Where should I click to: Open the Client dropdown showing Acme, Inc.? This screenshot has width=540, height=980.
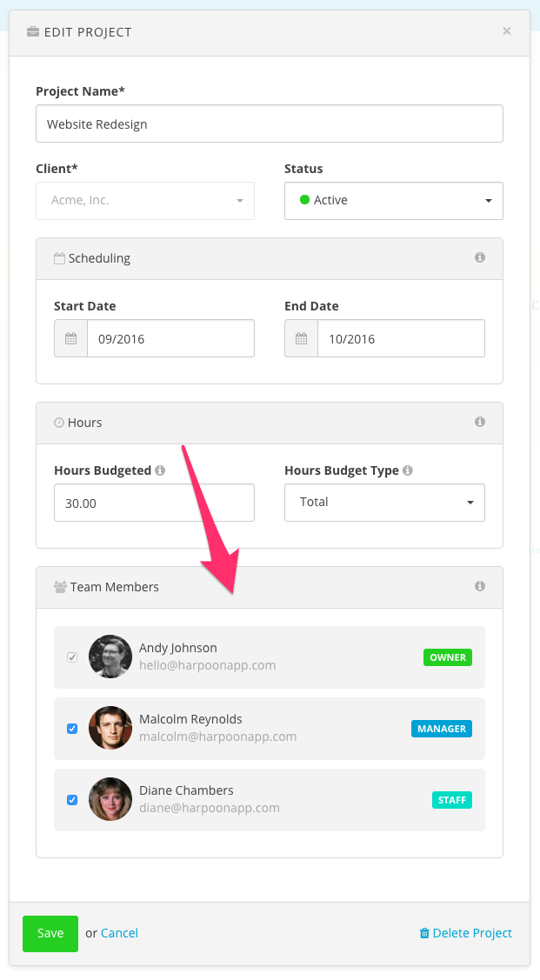click(x=144, y=200)
